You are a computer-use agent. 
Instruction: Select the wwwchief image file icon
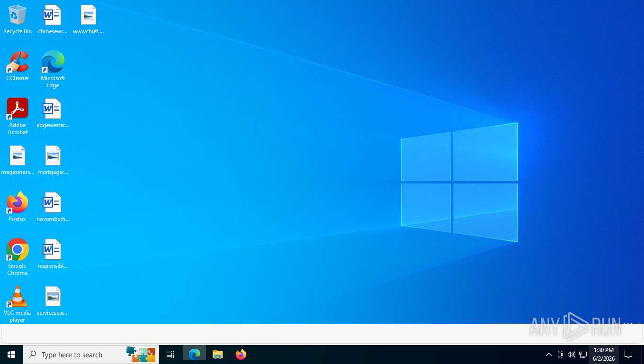(x=88, y=19)
